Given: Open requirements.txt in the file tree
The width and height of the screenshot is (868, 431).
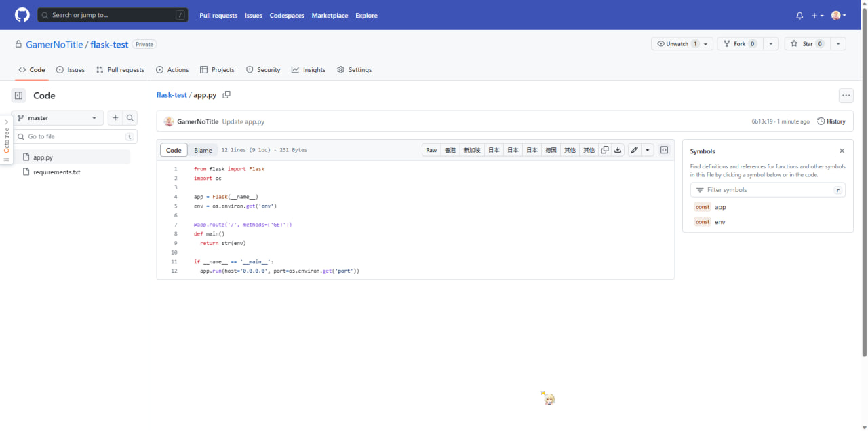Looking at the screenshot, I should [x=56, y=172].
